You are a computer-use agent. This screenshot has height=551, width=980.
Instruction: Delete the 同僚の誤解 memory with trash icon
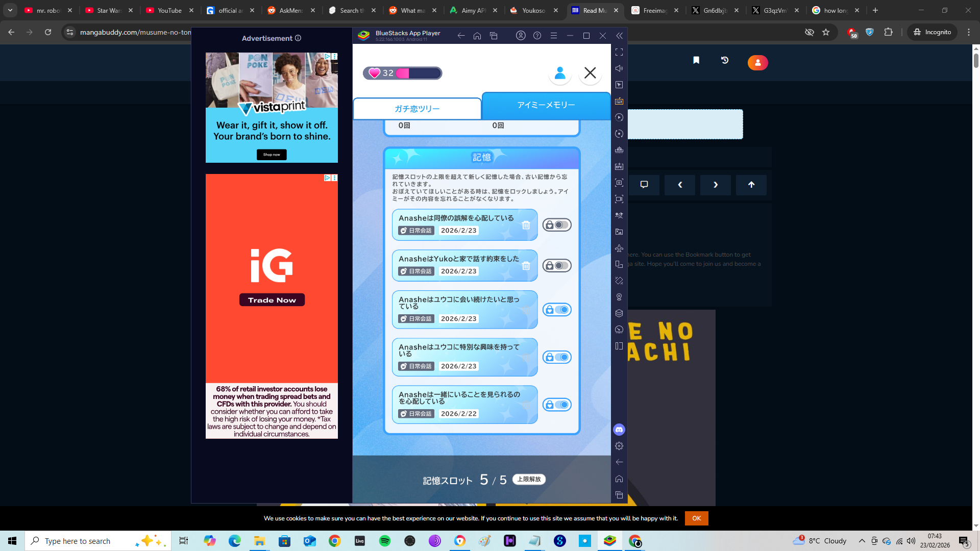coord(526,225)
